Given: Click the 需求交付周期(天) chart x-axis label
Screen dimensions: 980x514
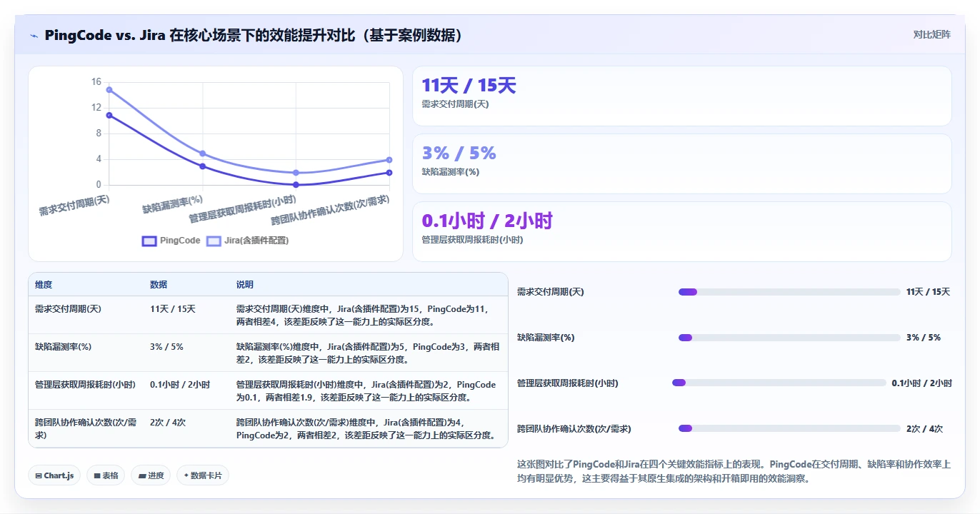Looking at the screenshot, I should (x=74, y=205).
